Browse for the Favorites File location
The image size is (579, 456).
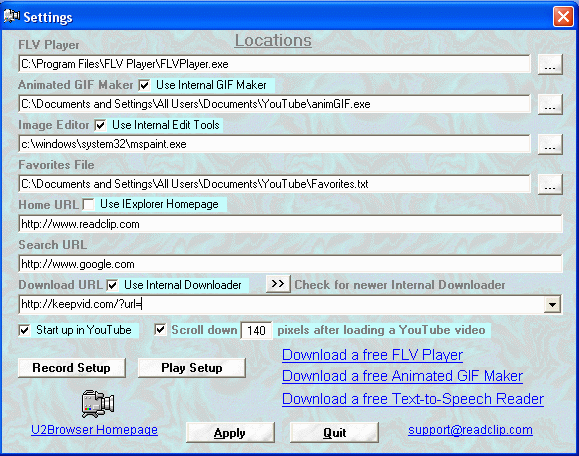click(x=550, y=184)
